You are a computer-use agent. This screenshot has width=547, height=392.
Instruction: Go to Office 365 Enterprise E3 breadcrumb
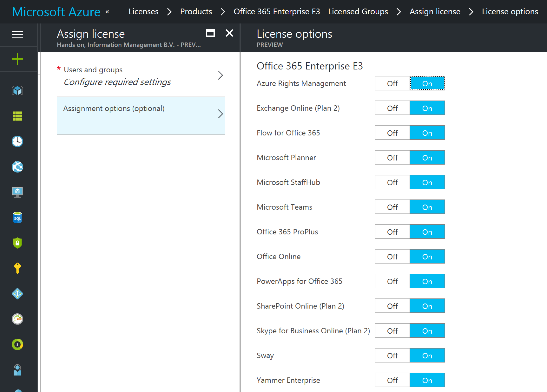[311, 12]
